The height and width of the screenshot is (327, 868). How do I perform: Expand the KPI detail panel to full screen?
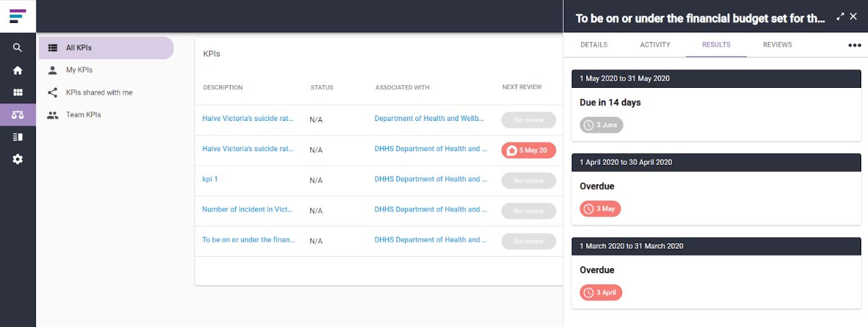click(840, 16)
